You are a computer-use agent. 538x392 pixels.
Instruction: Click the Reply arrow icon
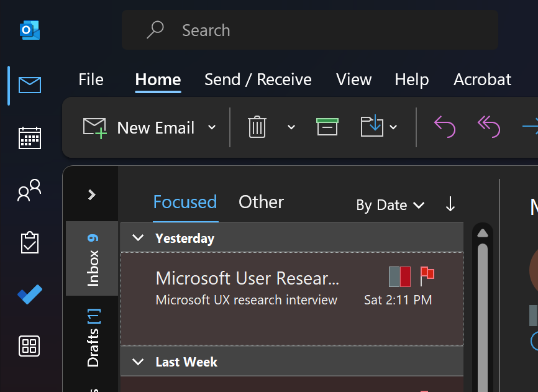[444, 127]
